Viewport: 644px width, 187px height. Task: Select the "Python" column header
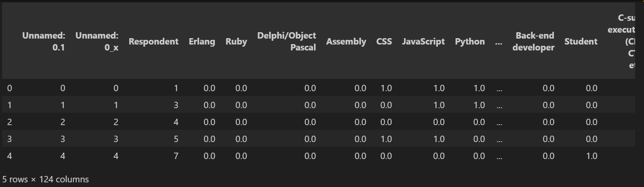point(469,42)
